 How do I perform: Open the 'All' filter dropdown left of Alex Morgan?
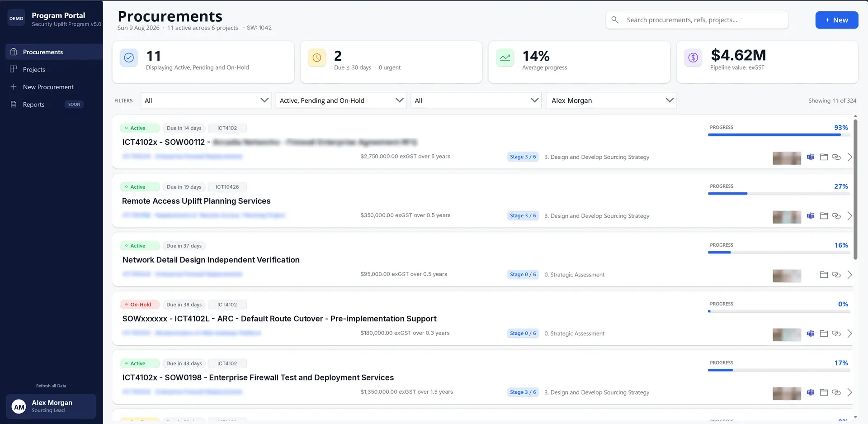[x=476, y=100]
